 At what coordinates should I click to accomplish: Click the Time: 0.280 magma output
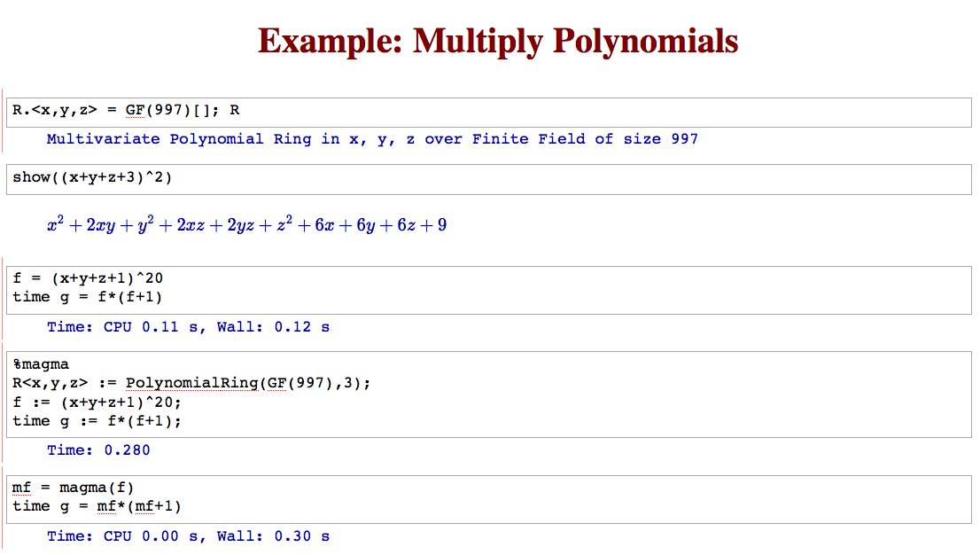(98, 450)
